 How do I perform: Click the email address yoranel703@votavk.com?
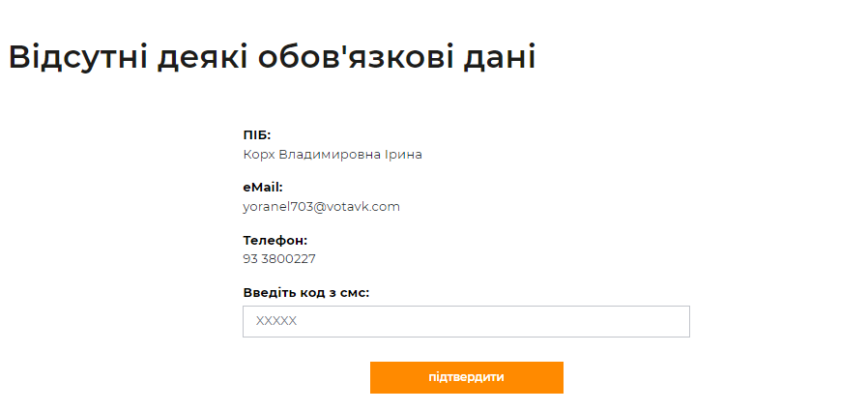pos(321,207)
